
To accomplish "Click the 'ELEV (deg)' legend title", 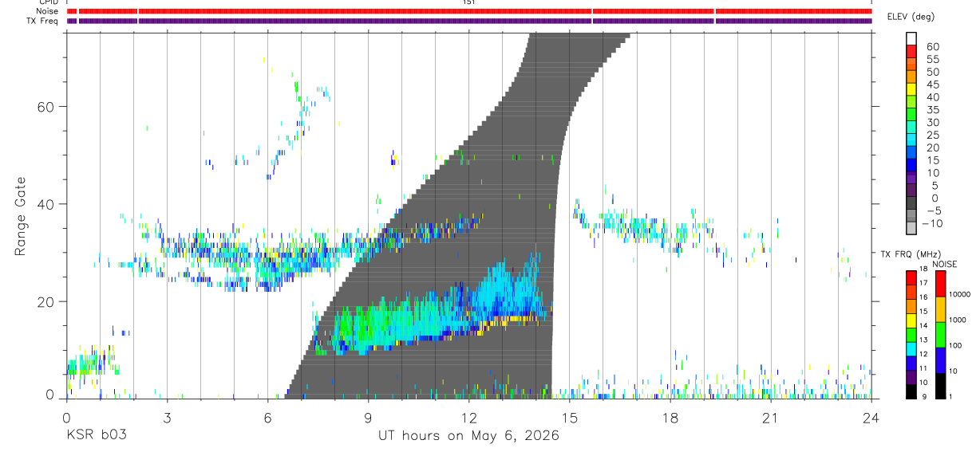I will click(x=911, y=17).
